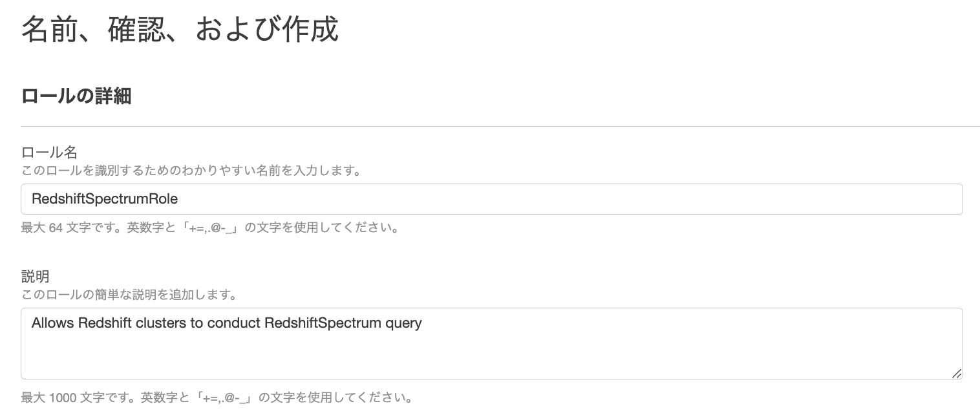
Task: Click the ロール名 field label
Action: click(x=48, y=153)
